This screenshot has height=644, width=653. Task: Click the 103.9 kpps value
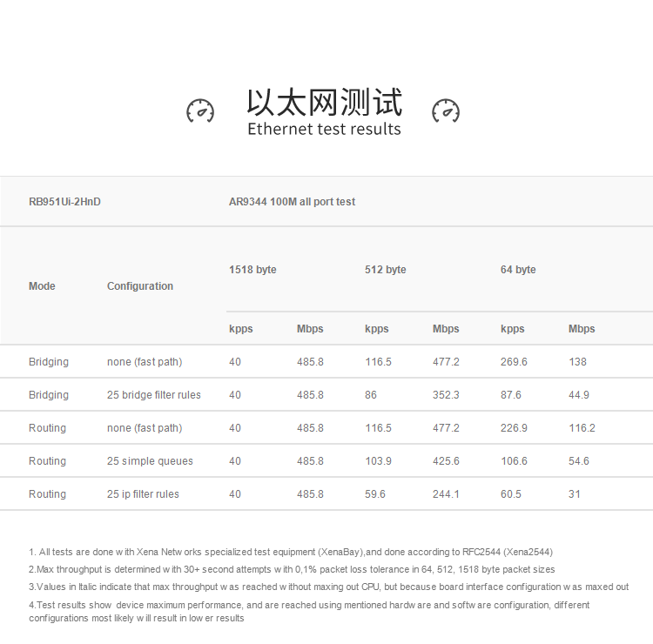pos(378,461)
